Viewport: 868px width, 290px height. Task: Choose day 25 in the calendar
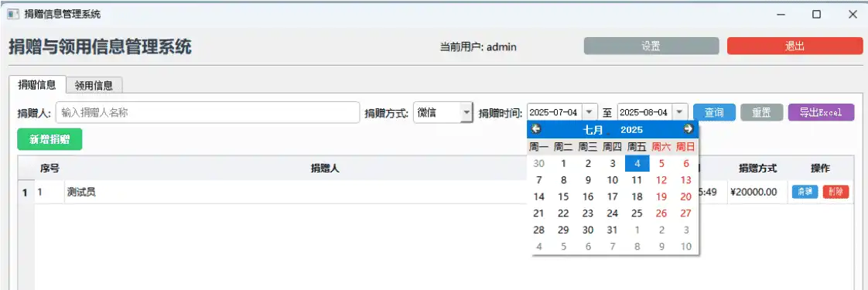point(637,213)
